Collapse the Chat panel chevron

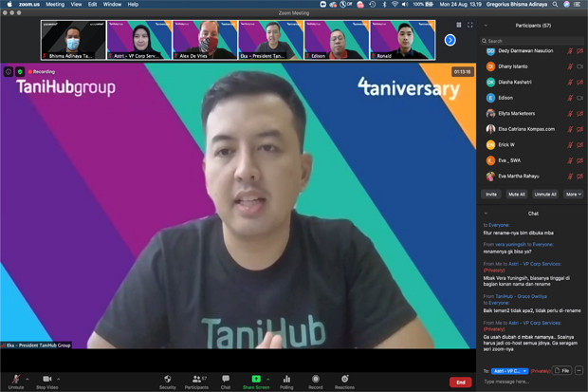click(x=486, y=214)
